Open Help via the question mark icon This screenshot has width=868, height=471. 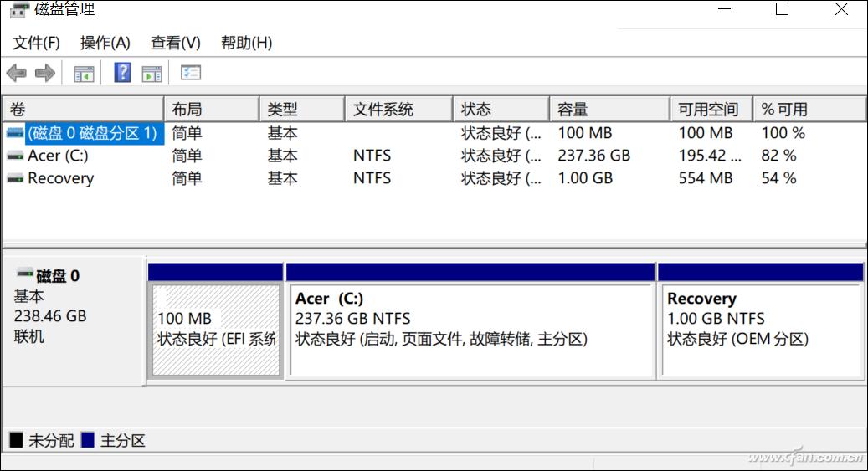click(122, 74)
